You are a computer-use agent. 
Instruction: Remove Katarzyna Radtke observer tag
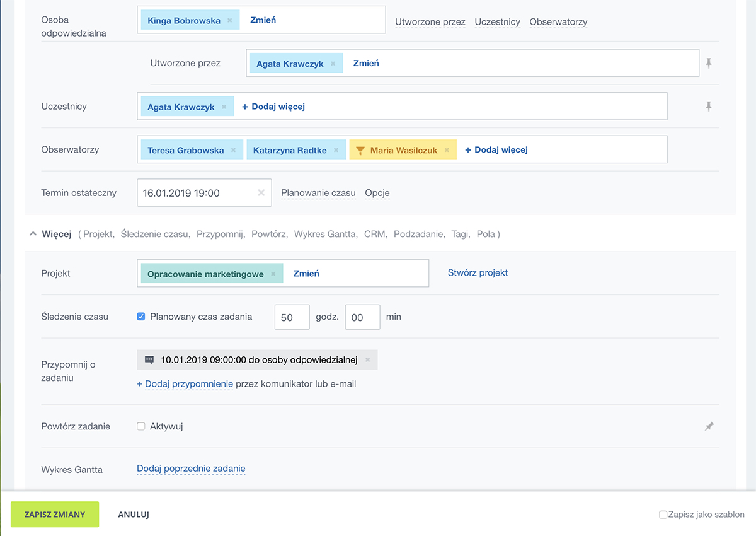[336, 150]
